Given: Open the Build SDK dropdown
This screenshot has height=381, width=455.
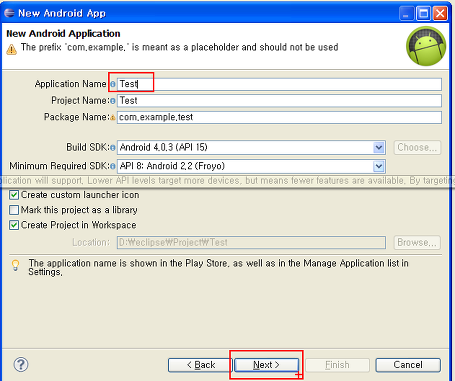Looking at the screenshot, I should tap(378, 147).
